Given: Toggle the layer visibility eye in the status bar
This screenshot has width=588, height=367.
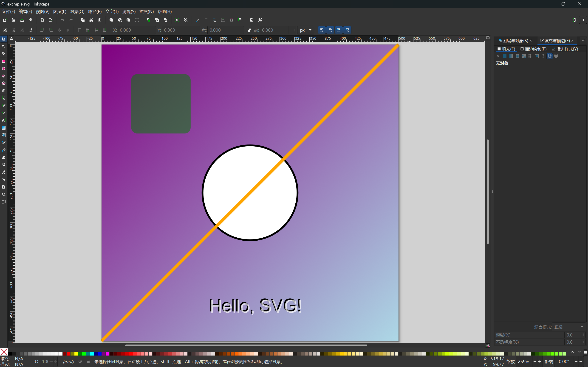Looking at the screenshot, I should pyautogui.click(x=80, y=362).
